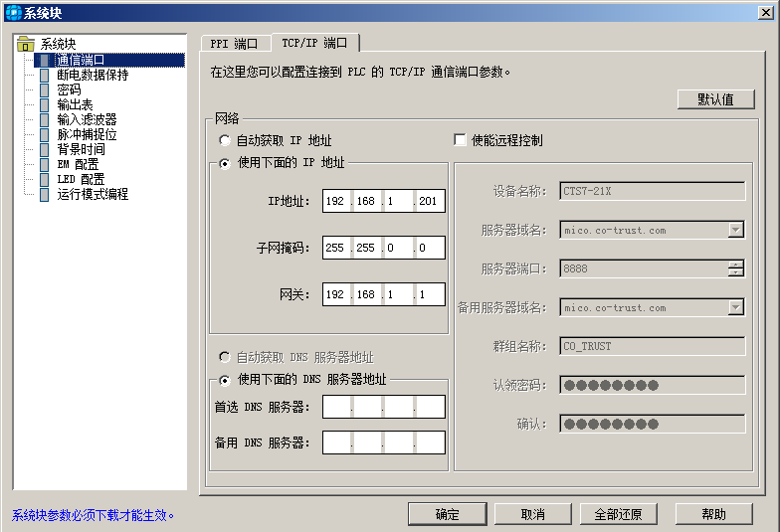The image size is (780, 532).
Task: Open the 密码 settings page
Action: tap(69, 89)
